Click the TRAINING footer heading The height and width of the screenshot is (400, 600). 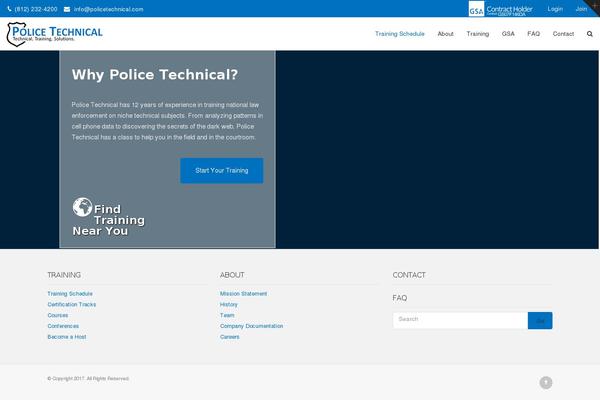click(x=64, y=275)
